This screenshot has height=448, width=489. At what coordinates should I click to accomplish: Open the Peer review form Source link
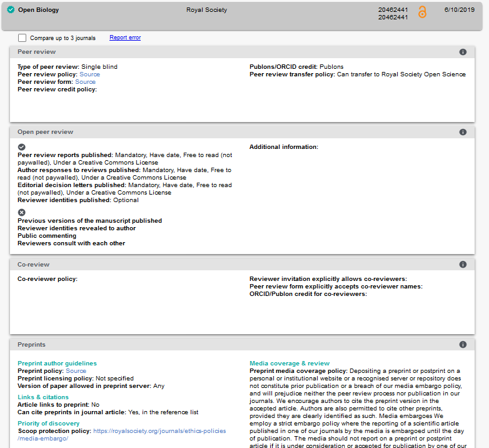(86, 82)
